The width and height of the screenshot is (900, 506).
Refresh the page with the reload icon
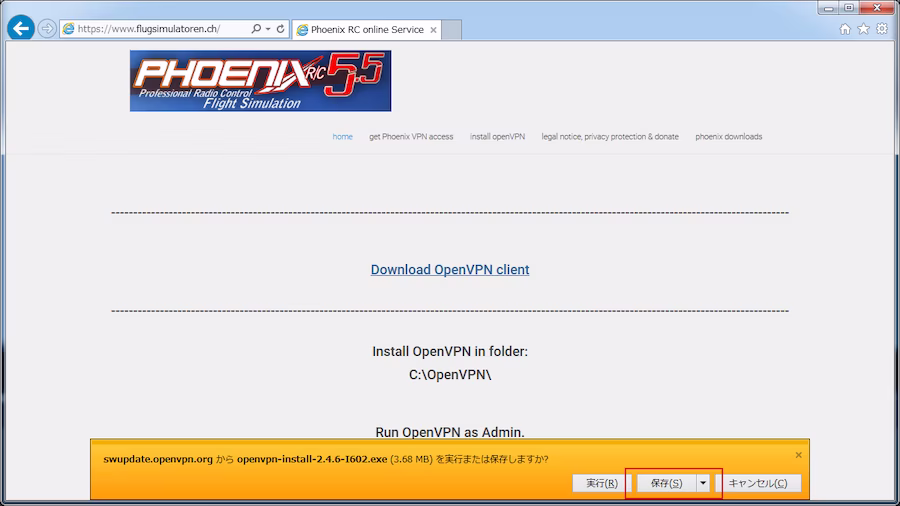point(280,29)
